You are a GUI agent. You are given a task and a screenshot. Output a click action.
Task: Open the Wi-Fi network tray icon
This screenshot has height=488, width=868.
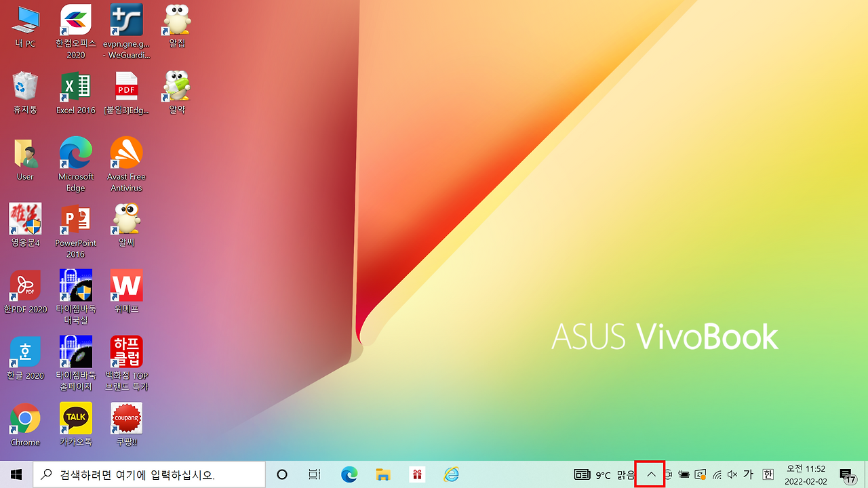pos(717,474)
